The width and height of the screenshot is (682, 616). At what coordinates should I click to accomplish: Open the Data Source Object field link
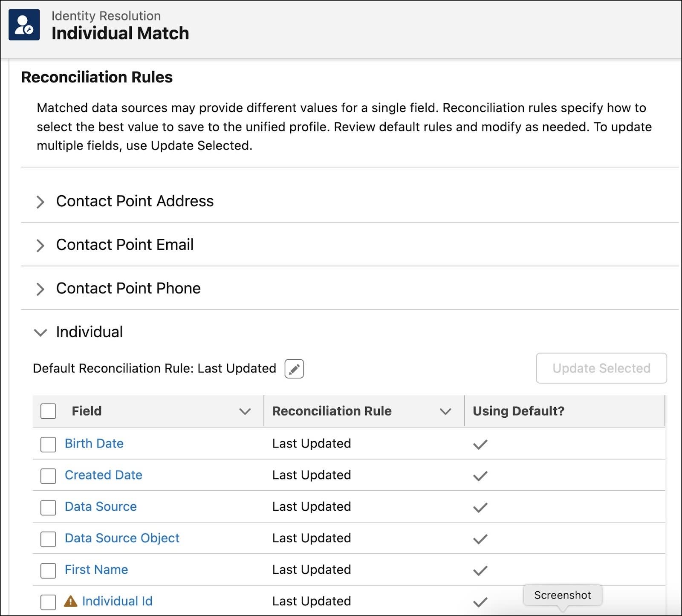point(122,538)
